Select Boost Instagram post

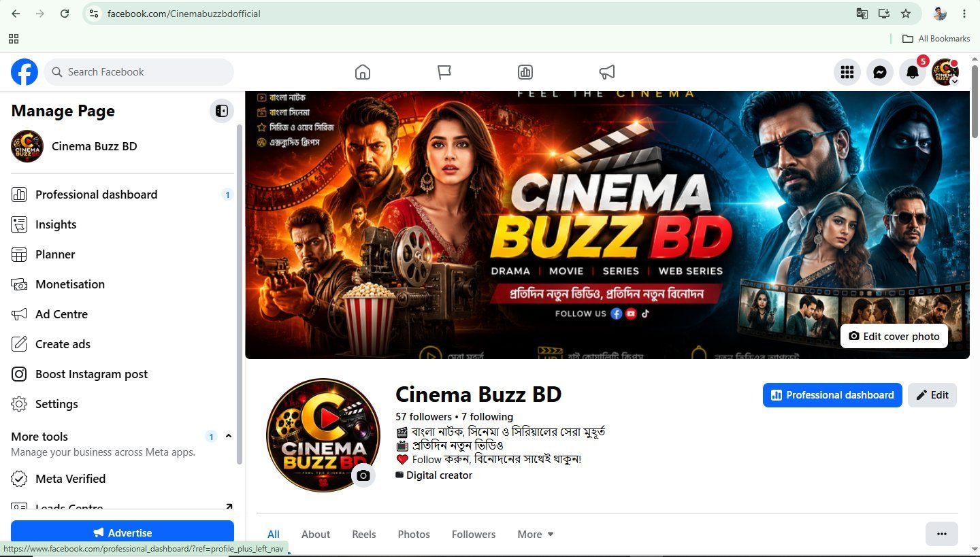[x=122, y=374]
